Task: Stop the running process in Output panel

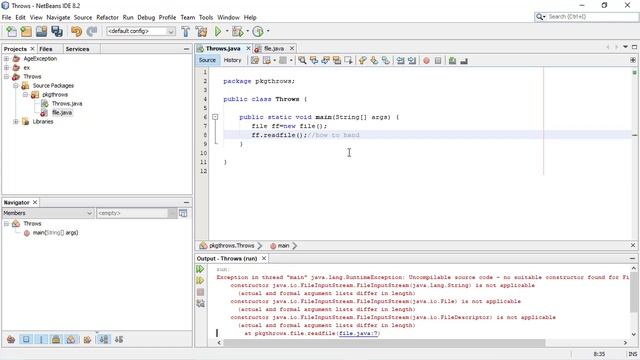Action: 200,292
